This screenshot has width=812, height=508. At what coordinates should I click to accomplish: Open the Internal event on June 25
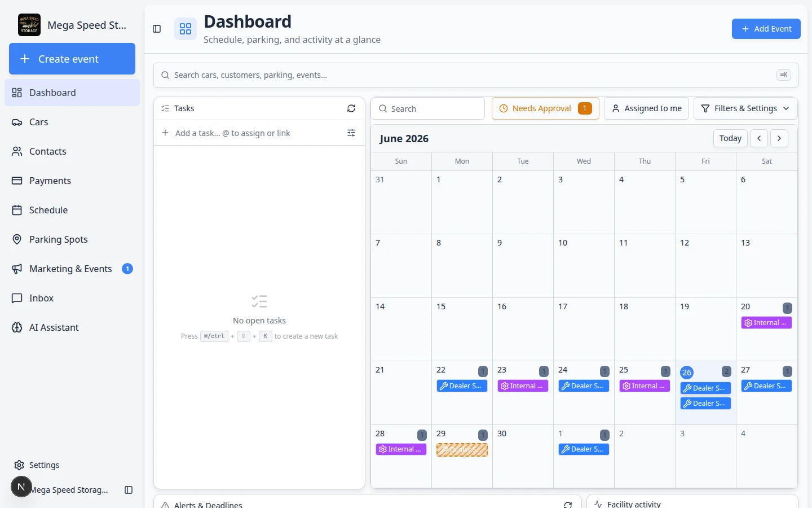pos(645,386)
